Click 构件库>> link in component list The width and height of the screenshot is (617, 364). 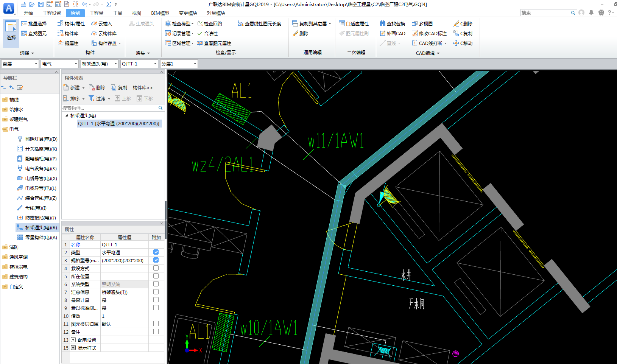tap(143, 87)
